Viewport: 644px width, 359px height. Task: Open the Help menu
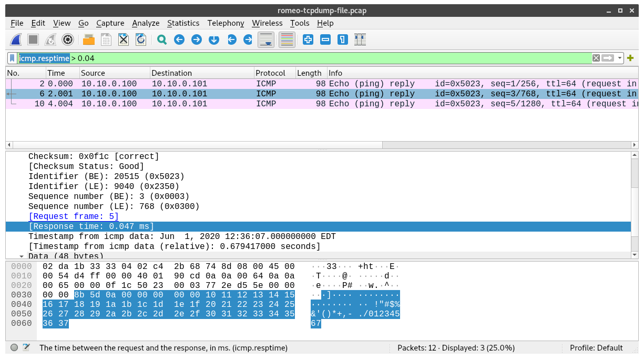(325, 23)
